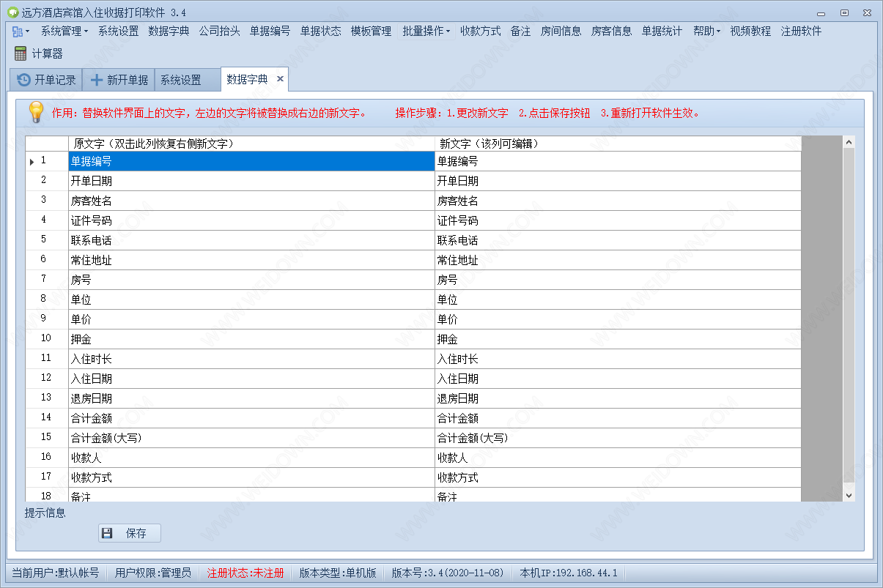Select row 1 header with arrow indicator
Viewport: 883px width, 588px height.
pos(47,161)
